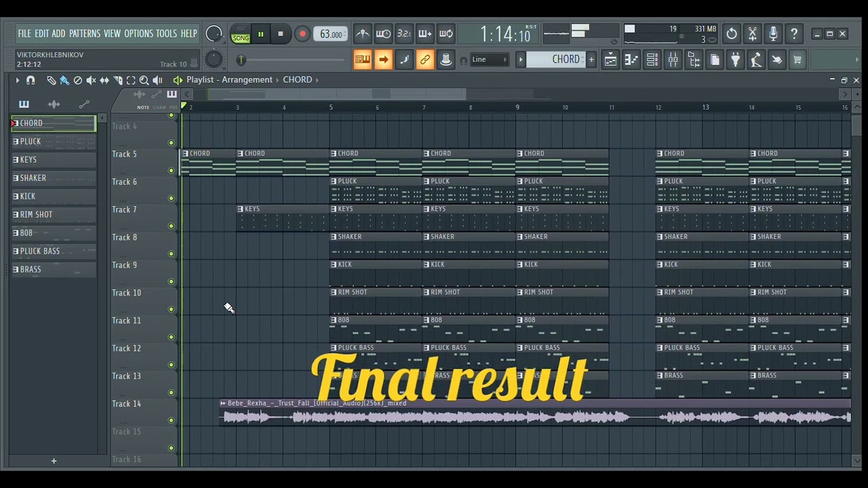Viewport: 868px width, 488px height.
Task: Click the Playlist - Arrangement breadcrumb
Action: point(229,80)
